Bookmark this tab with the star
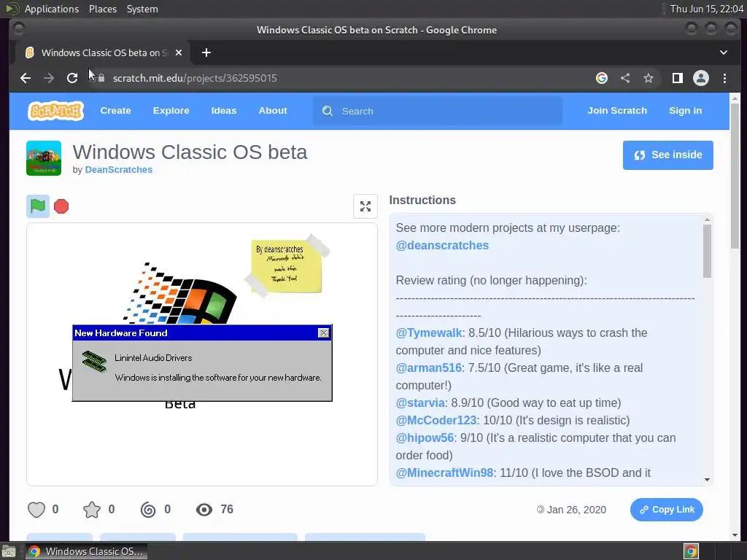The width and height of the screenshot is (747, 560). (649, 78)
